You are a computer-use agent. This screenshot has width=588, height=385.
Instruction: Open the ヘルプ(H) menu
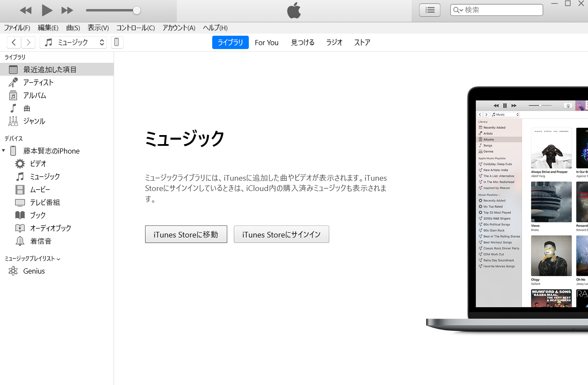pyautogui.click(x=215, y=28)
